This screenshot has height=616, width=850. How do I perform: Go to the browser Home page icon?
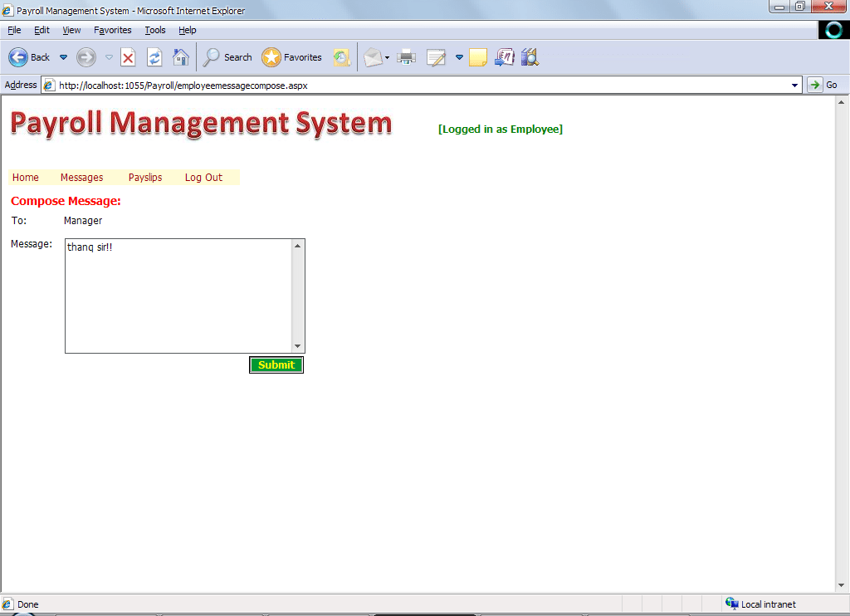[x=180, y=57]
